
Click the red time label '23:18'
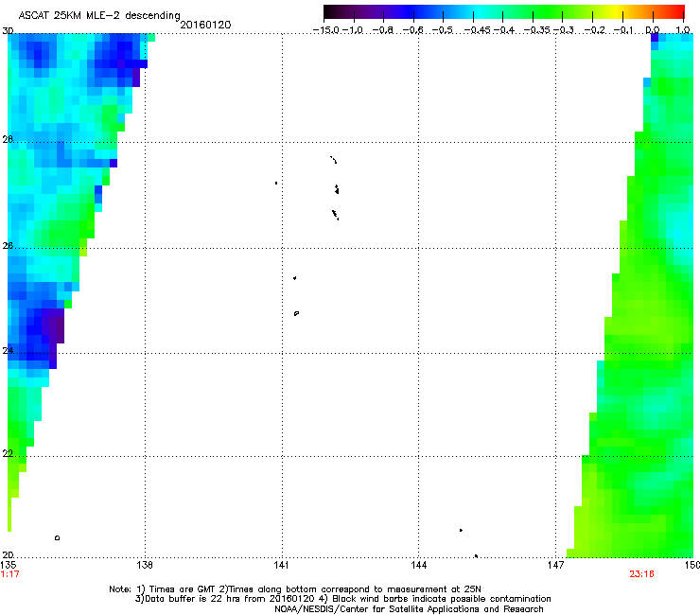[x=641, y=574]
